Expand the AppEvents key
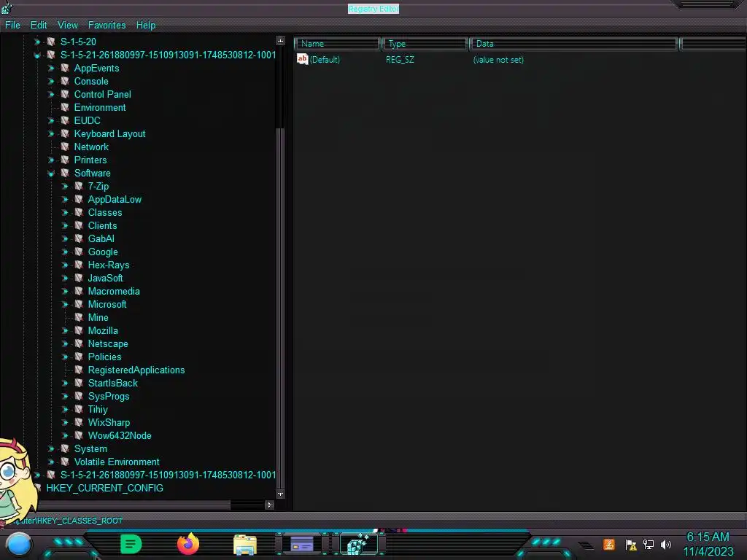Viewport: 747px width, 560px height. pyautogui.click(x=51, y=68)
